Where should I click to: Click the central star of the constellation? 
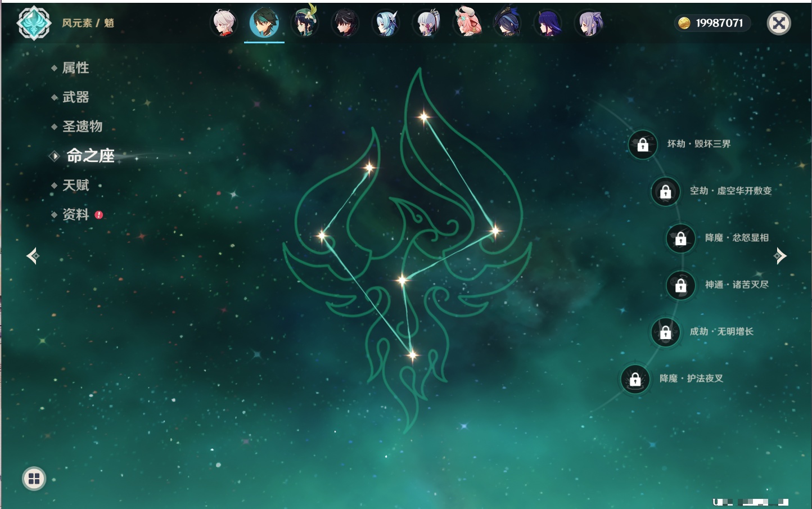click(402, 280)
